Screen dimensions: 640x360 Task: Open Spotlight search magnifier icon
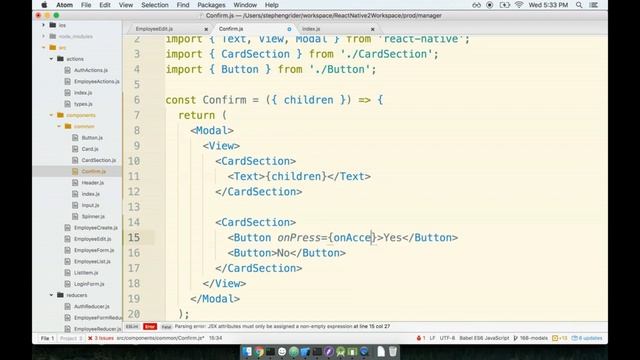pyautogui.click(x=579, y=5)
